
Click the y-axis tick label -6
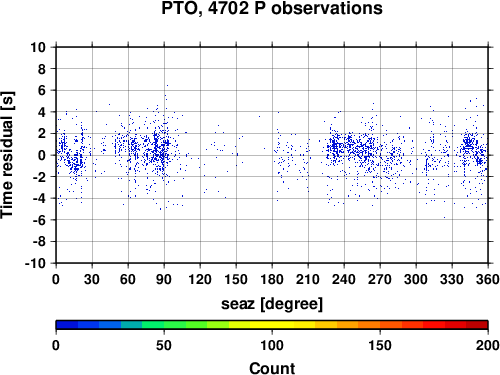tap(39, 220)
